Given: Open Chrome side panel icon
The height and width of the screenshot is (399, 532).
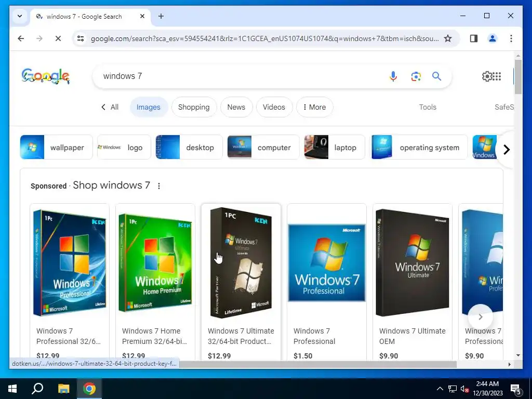Looking at the screenshot, I should tap(474, 38).
